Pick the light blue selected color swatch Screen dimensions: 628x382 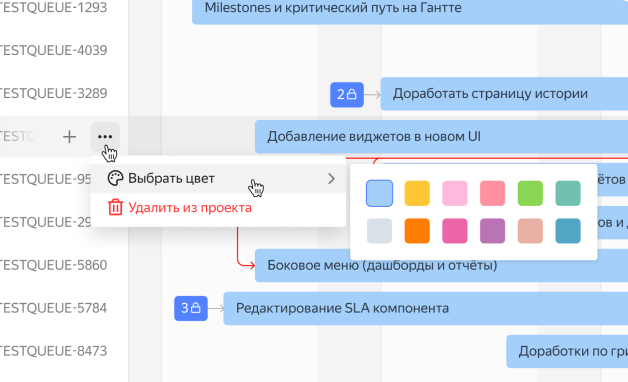[x=379, y=193]
